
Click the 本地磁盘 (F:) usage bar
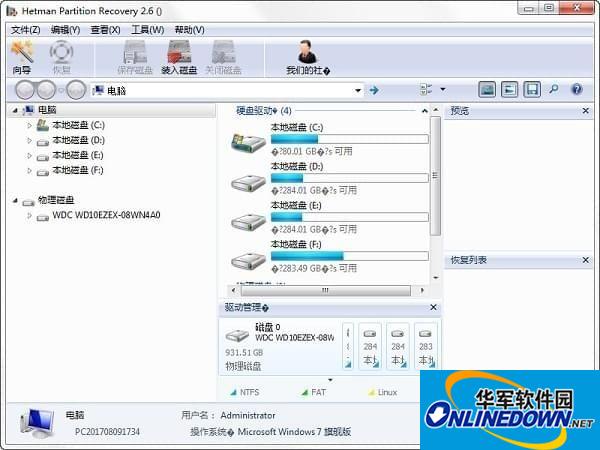(x=350, y=256)
